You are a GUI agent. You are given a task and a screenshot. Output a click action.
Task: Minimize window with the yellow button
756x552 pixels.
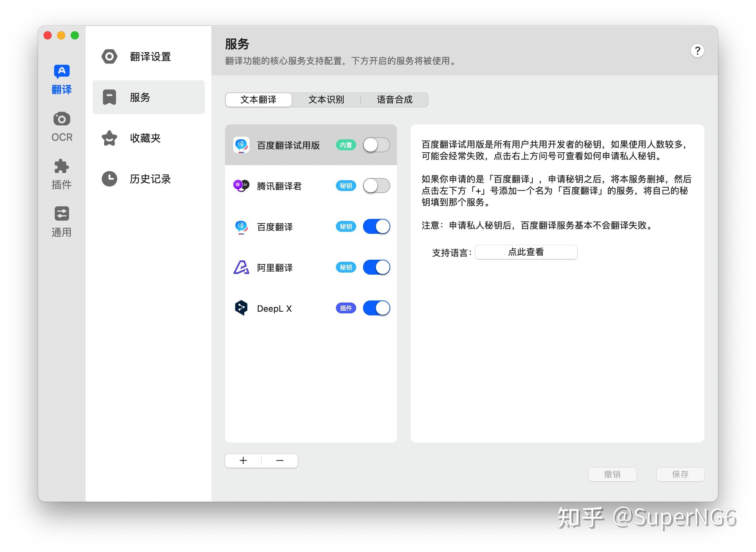tap(61, 35)
